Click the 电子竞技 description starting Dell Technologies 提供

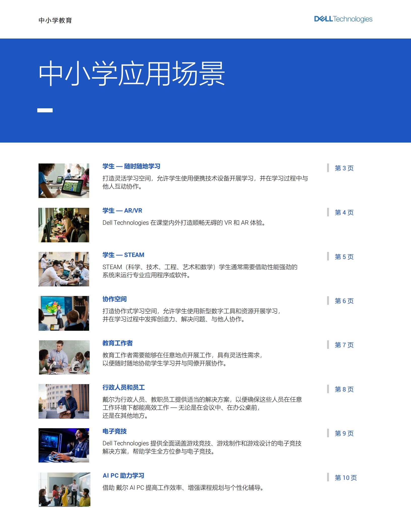202,443
